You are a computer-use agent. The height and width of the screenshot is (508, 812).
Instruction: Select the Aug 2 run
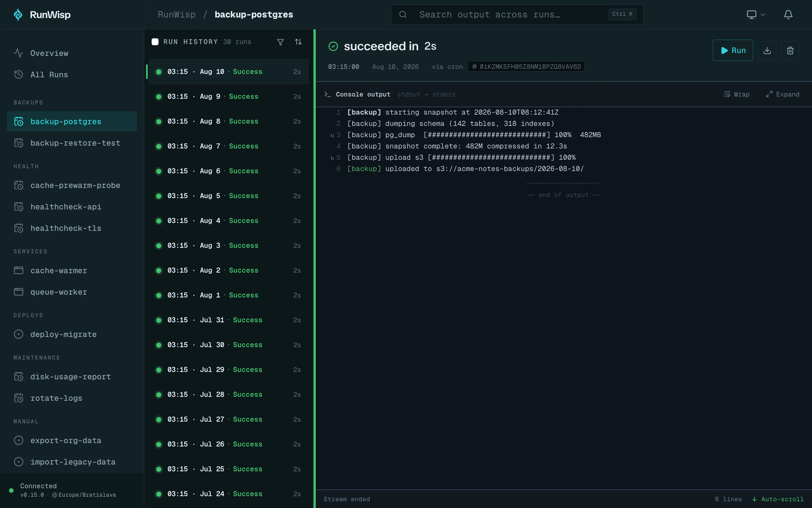pyautogui.click(x=228, y=270)
